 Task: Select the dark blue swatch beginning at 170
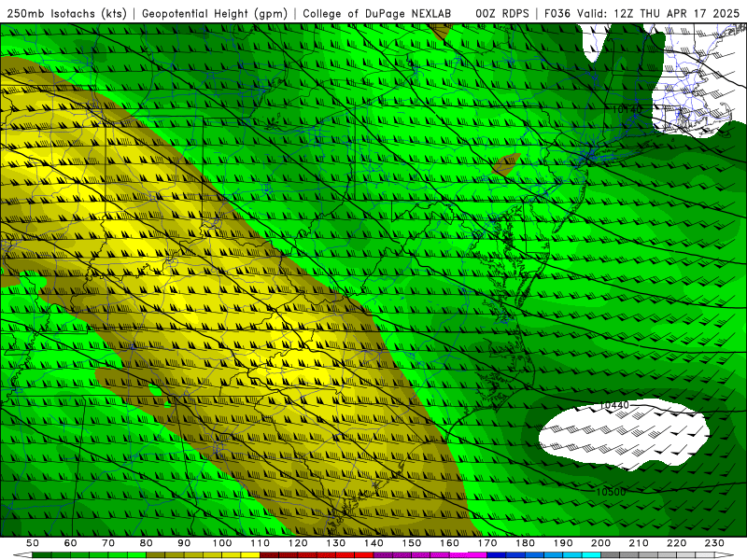pyautogui.click(x=497, y=555)
